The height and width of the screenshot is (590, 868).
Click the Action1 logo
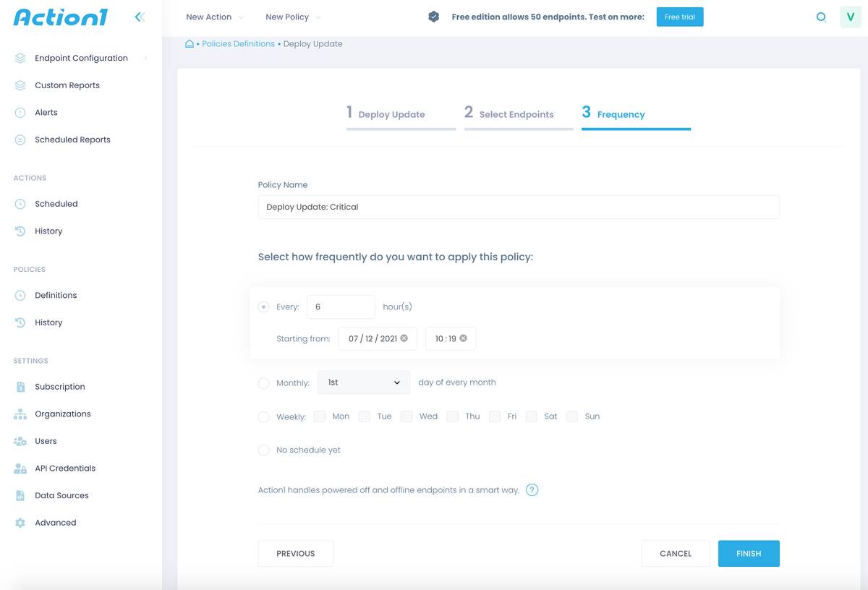[60, 17]
